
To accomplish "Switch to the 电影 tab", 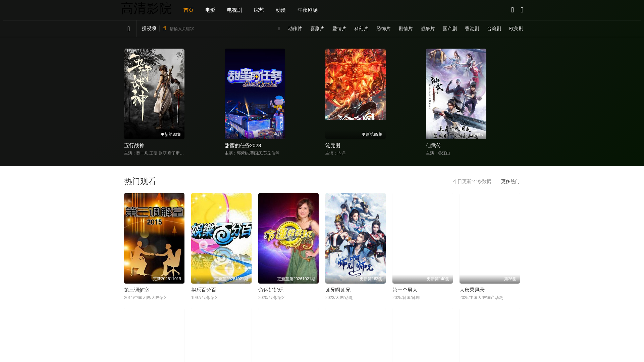I will click(x=210, y=10).
